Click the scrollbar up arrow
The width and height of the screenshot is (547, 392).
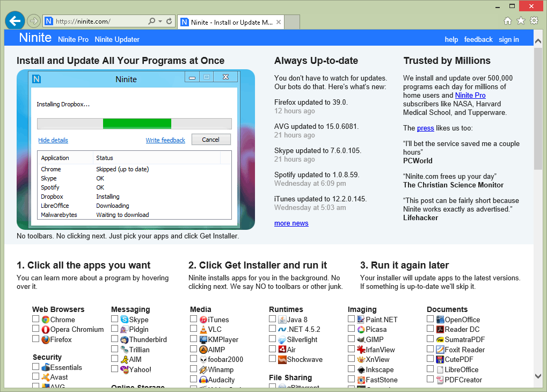(538, 41)
